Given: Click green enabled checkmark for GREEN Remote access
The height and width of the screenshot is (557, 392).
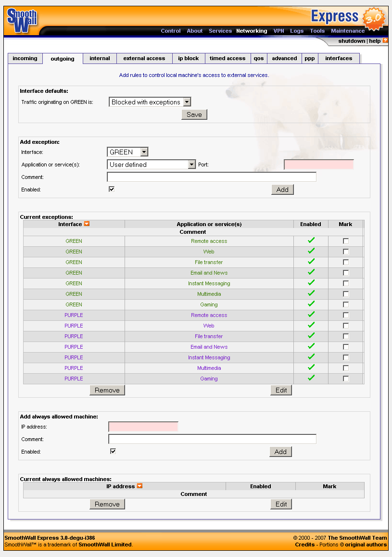Looking at the screenshot, I should [x=311, y=241].
